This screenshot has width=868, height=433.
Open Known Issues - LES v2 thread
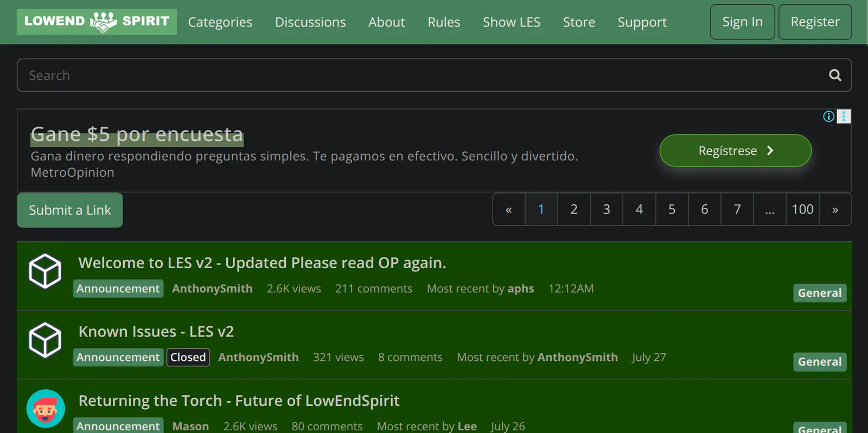pos(156,332)
